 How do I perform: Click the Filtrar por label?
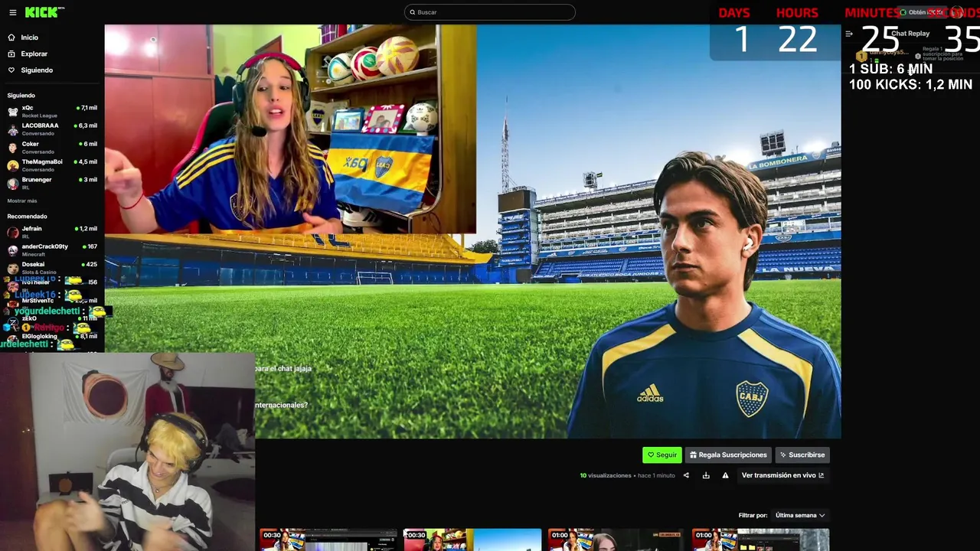tap(753, 515)
